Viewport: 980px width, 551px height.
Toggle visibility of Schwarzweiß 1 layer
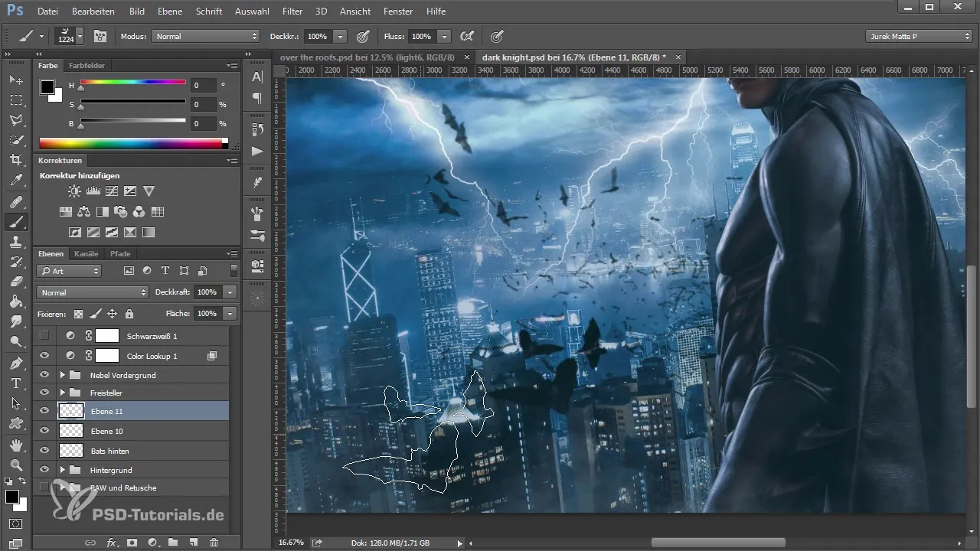point(44,335)
